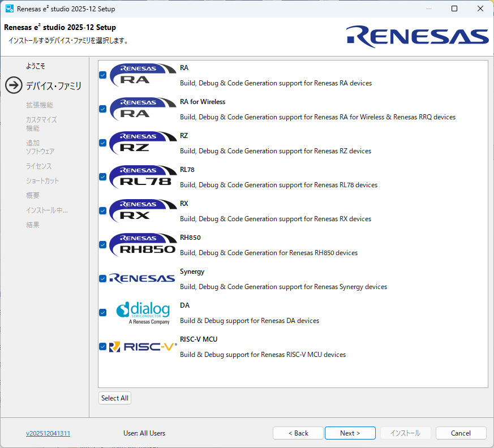Open the v202512041311 version link
The image size is (494, 448).
[x=48, y=433]
